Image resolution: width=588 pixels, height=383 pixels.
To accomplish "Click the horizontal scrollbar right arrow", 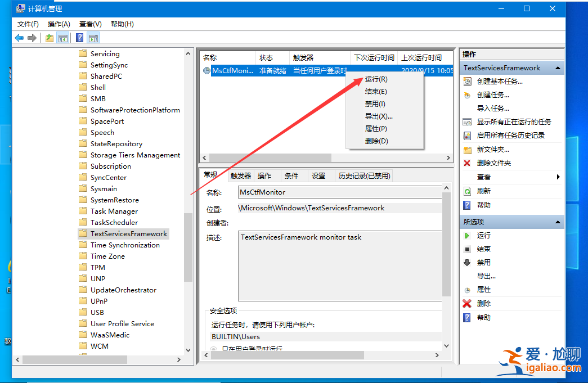I will point(447,157).
